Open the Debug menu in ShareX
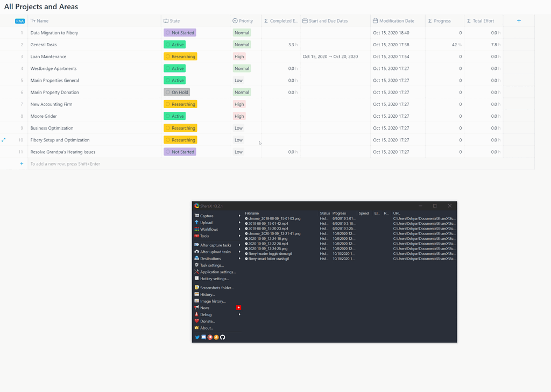 pyautogui.click(x=204, y=315)
